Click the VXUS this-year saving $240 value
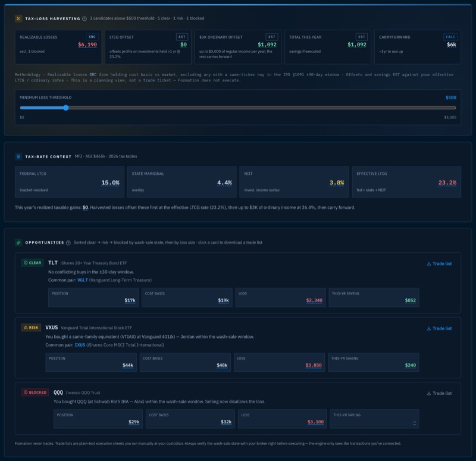 [411, 365]
